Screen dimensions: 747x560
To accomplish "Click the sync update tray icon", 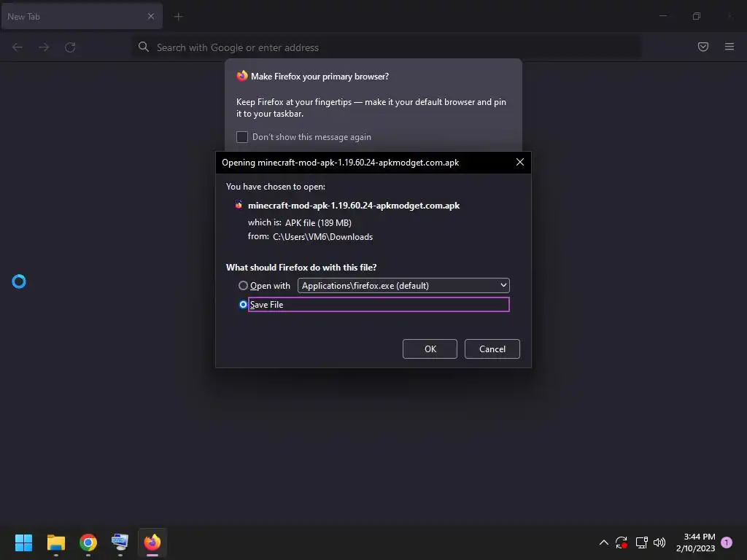I will [x=622, y=542].
